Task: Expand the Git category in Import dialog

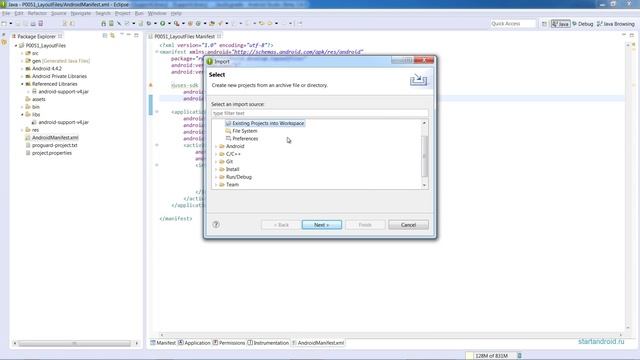Action: click(216, 162)
